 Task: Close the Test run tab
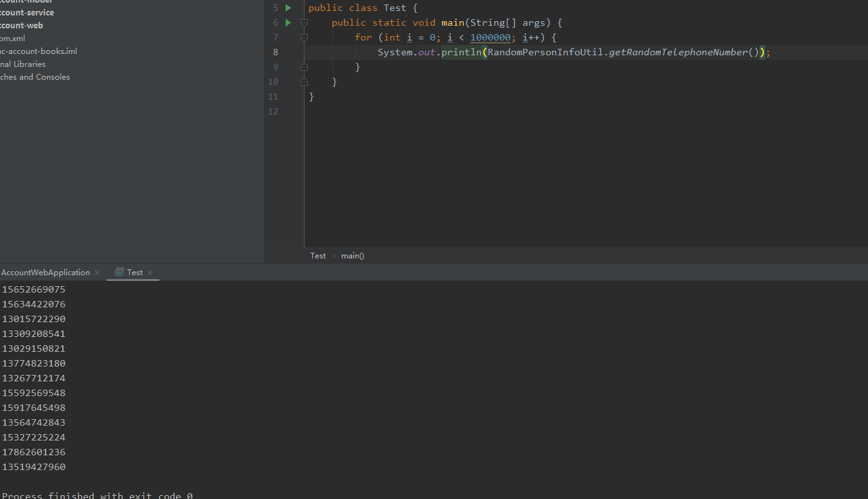150,273
